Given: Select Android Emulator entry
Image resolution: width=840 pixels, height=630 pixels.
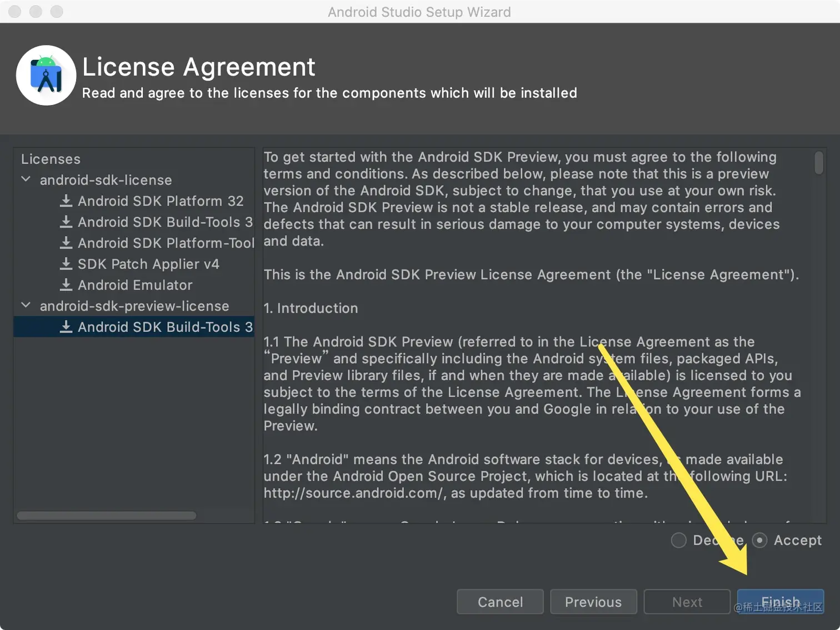Looking at the screenshot, I should coord(135,285).
